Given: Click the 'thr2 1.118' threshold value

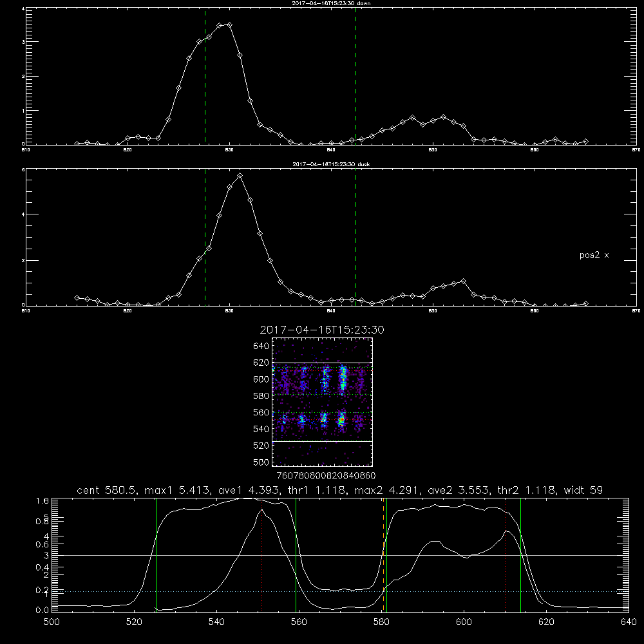Looking at the screenshot, I should point(527,490).
